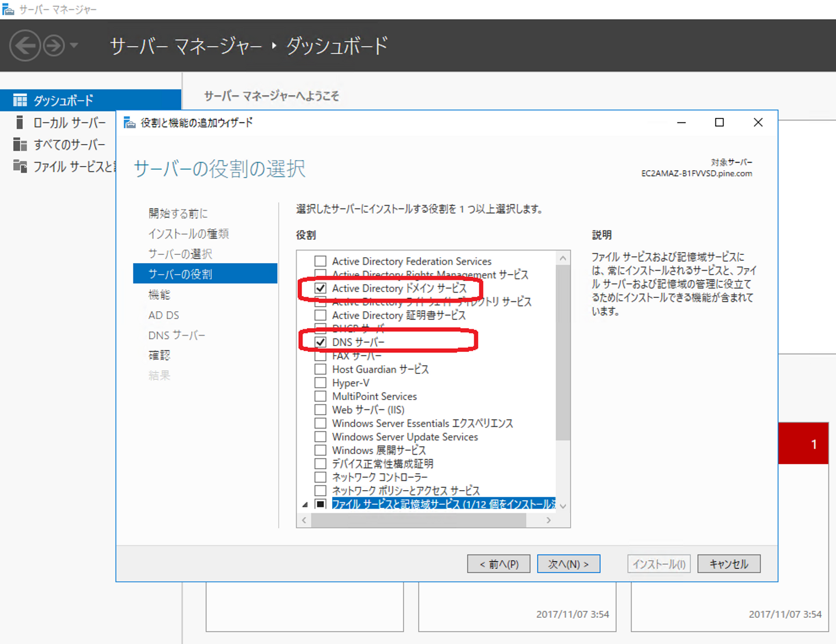The width and height of the screenshot is (836, 644).
Task: Click the < 前へ(P) button
Action: click(499, 564)
